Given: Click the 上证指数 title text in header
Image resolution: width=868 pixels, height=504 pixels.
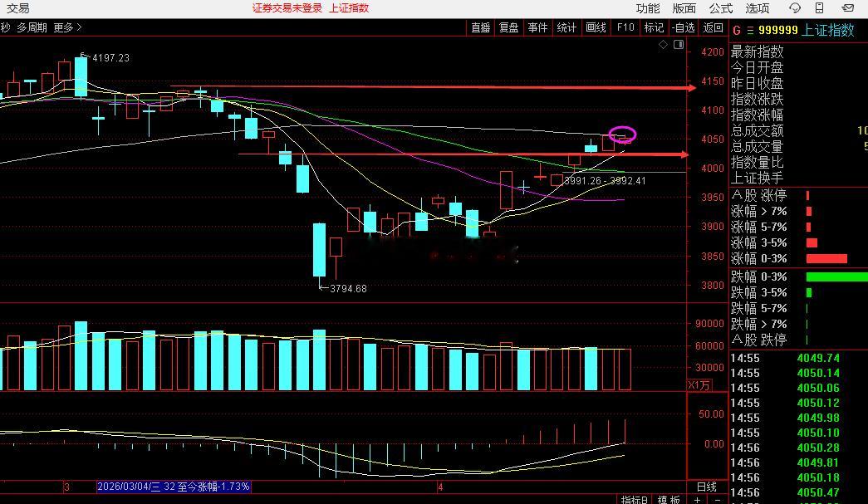Looking at the screenshot, I should point(349,7).
